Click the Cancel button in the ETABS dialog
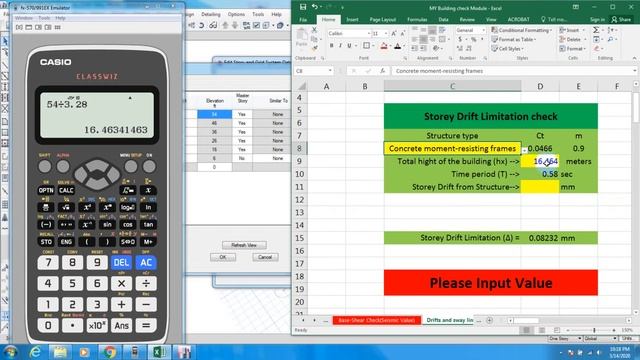 click(x=265, y=257)
